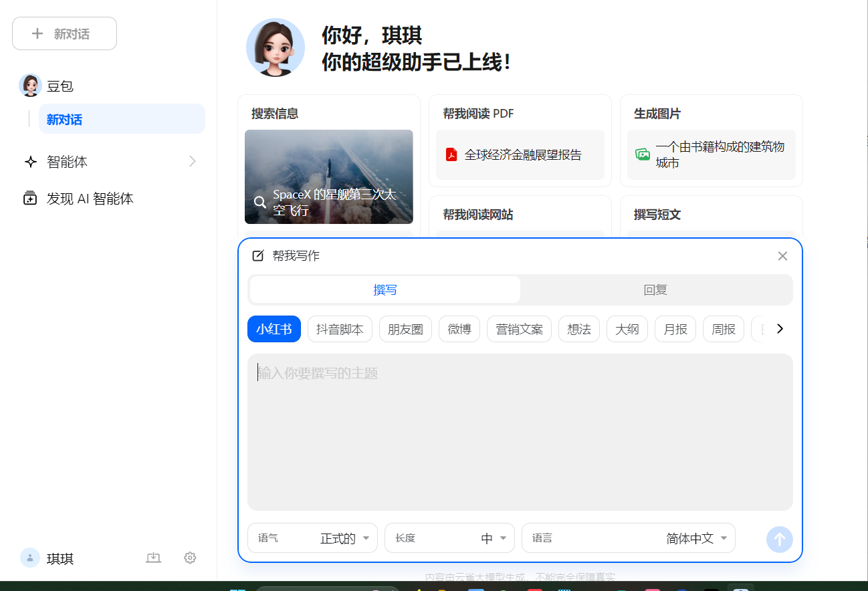This screenshot has width=868, height=591.
Task: Switch to the 撰写 tab
Action: pos(385,289)
